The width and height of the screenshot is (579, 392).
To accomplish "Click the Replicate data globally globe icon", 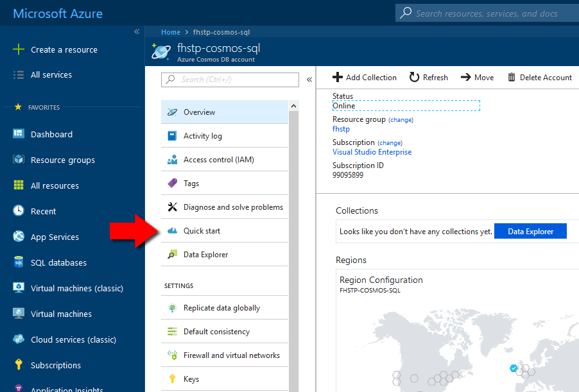I will click(x=172, y=308).
